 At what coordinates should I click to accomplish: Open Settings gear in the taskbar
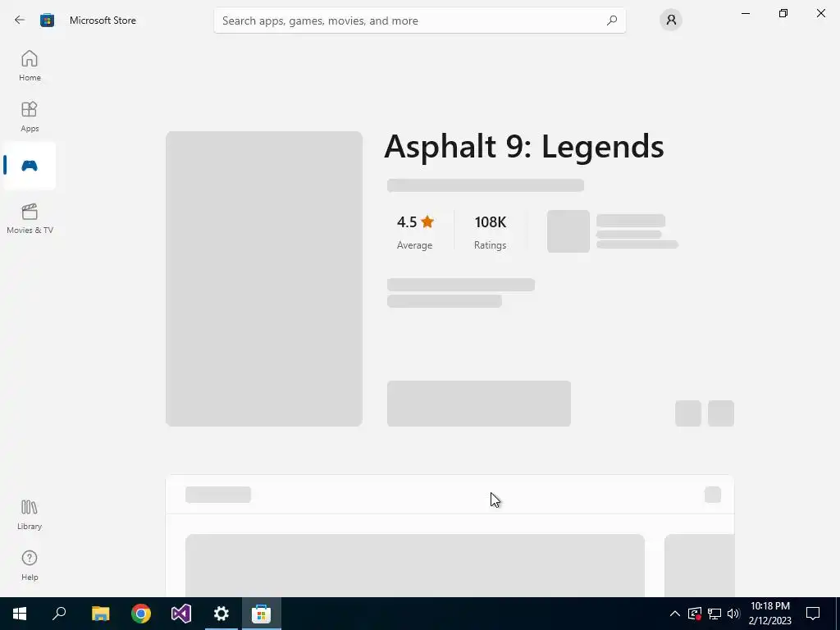[x=221, y=614]
